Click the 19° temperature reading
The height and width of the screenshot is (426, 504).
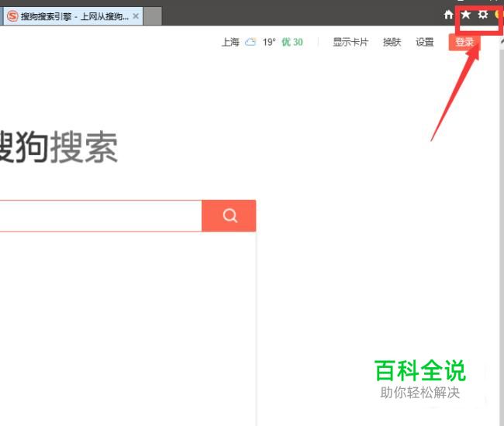[269, 42]
